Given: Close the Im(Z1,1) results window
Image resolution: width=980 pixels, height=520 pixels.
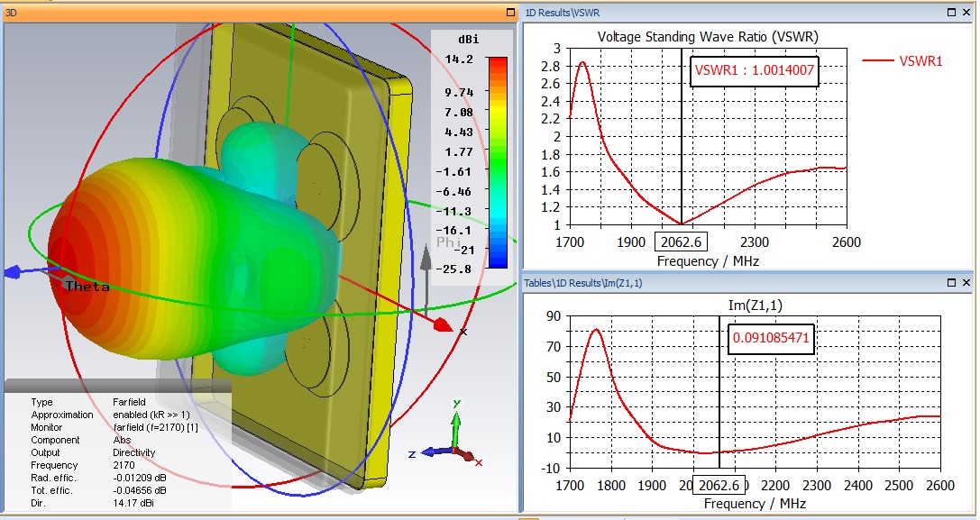Looking at the screenshot, I should coord(966,282).
